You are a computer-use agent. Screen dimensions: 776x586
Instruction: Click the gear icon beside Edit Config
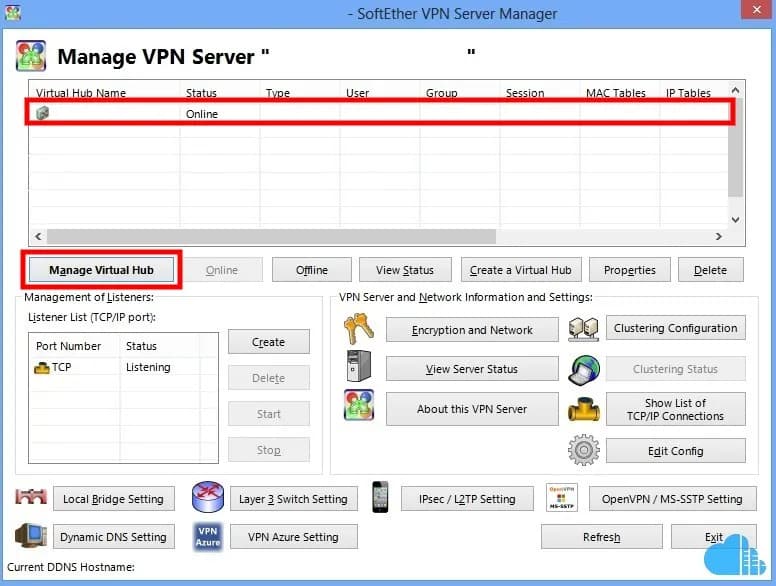(x=583, y=449)
